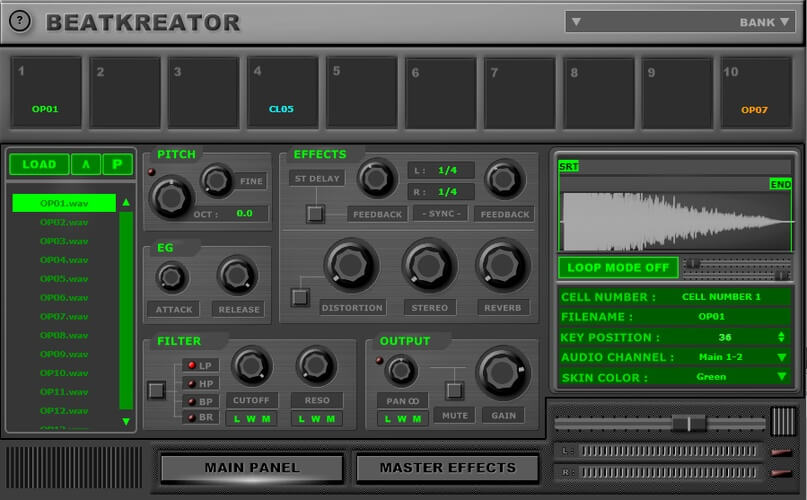Click the Distortion knob

tap(352, 265)
